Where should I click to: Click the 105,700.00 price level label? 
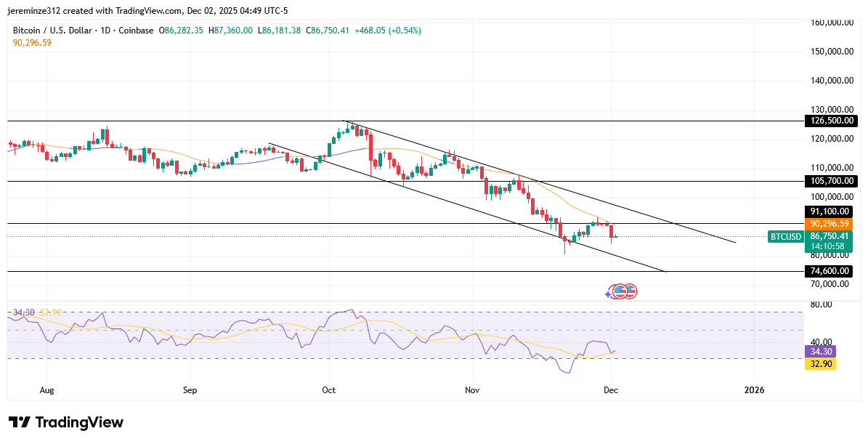coord(830,181)
